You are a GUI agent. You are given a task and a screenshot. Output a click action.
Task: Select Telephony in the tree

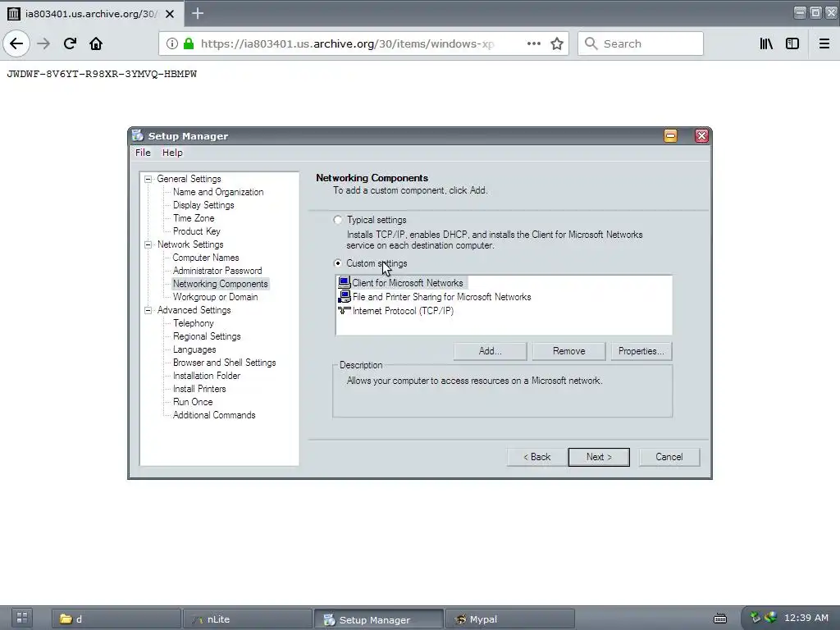pyautogui.click(x=194, y=323)
